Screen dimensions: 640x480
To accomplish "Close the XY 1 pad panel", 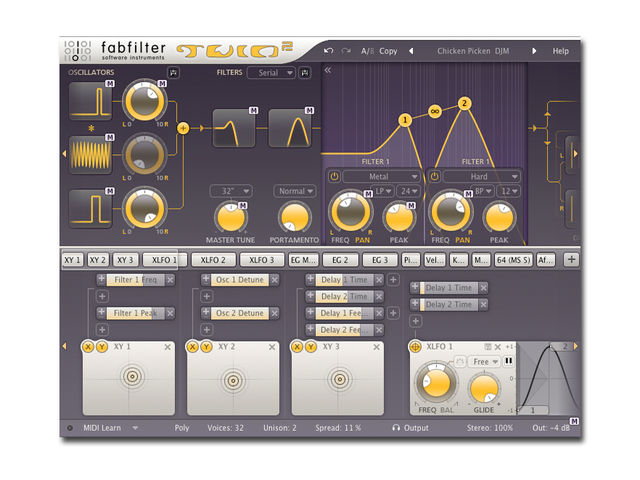I will [x=167, y=347].
